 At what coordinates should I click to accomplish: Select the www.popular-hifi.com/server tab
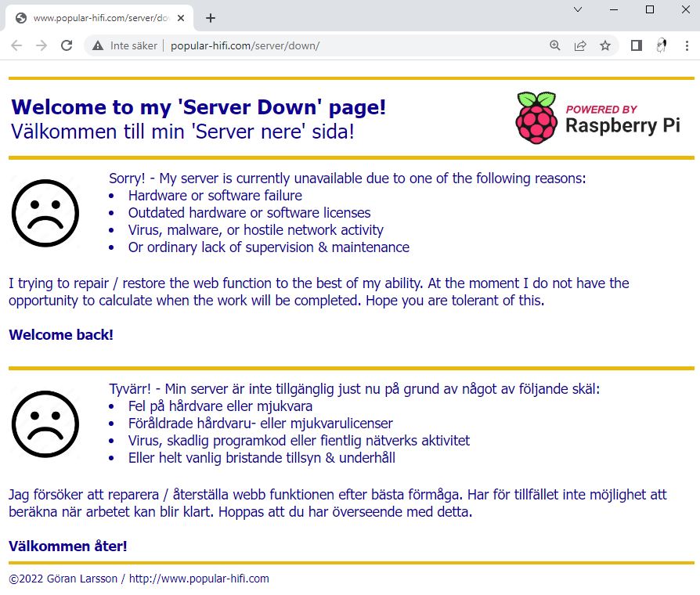point(99,18)
